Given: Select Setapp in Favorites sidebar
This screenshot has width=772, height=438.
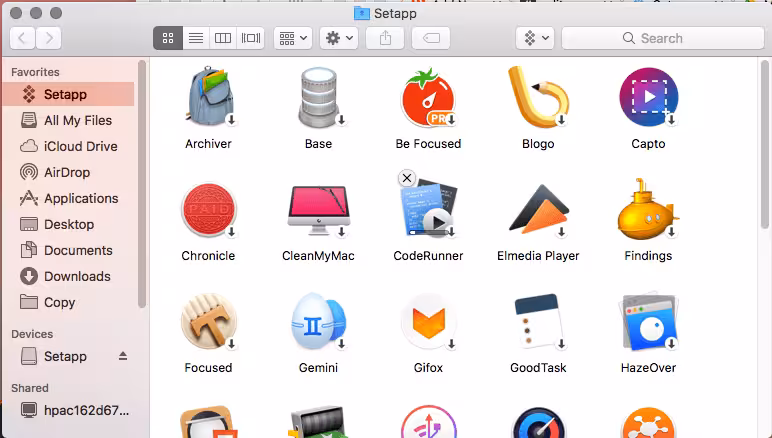Looking at the screenshot, I should [68, 94].
